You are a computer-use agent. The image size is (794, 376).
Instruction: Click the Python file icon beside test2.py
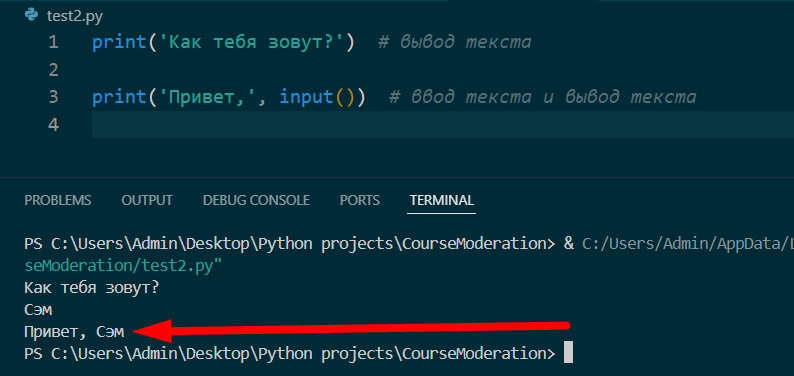point(32,16)
